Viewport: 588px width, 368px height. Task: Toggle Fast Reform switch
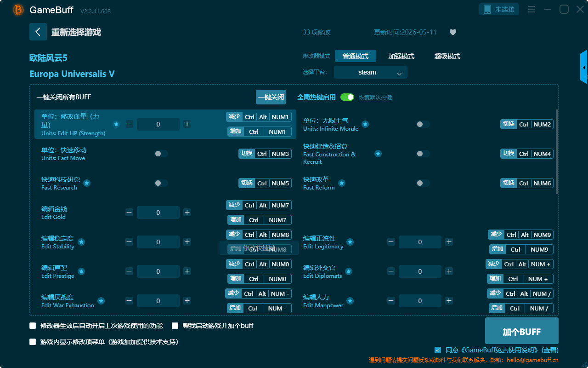tap(423, 183)
